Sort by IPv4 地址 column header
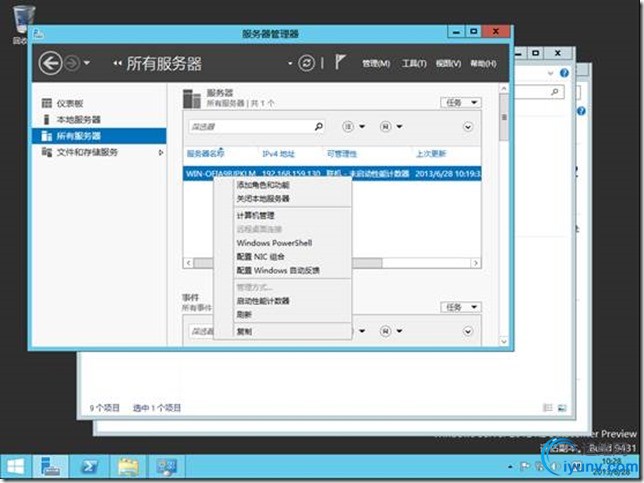The image size is (644, 483). [278, 154]
